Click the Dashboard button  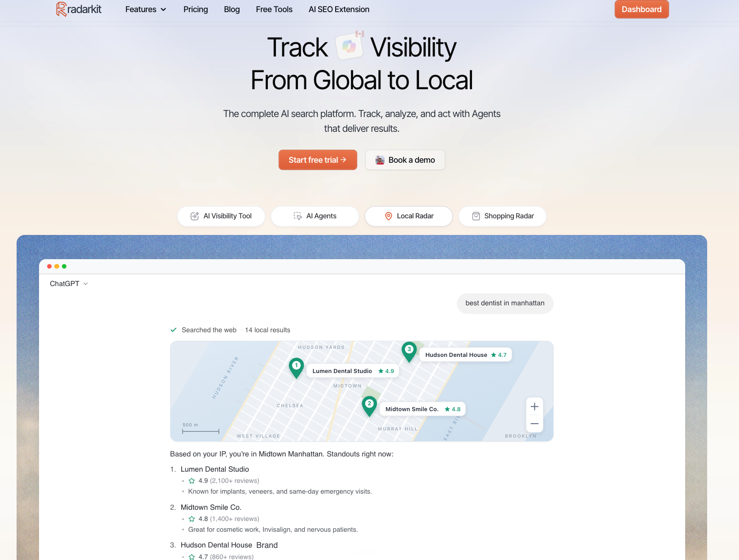pos(642,9)
